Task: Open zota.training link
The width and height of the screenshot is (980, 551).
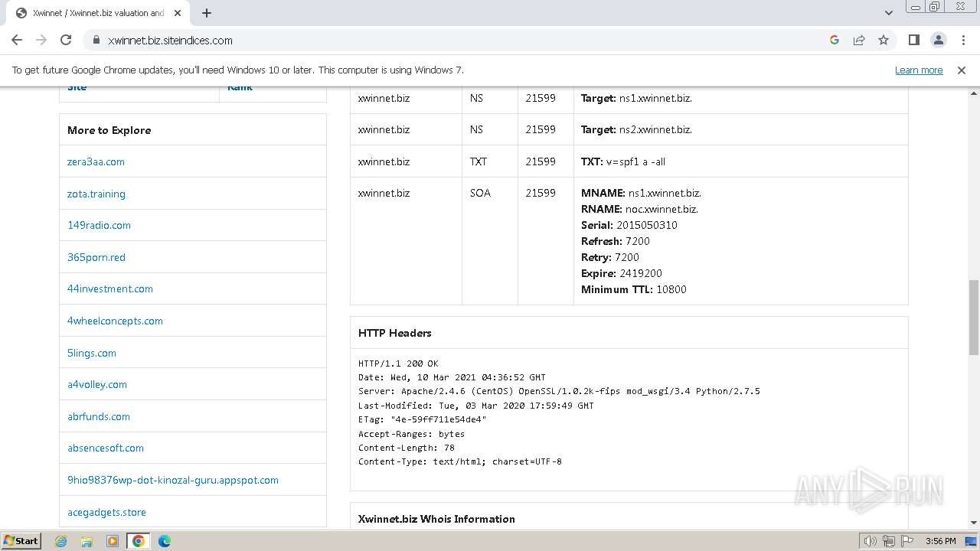Action: (x=96, y=194)
